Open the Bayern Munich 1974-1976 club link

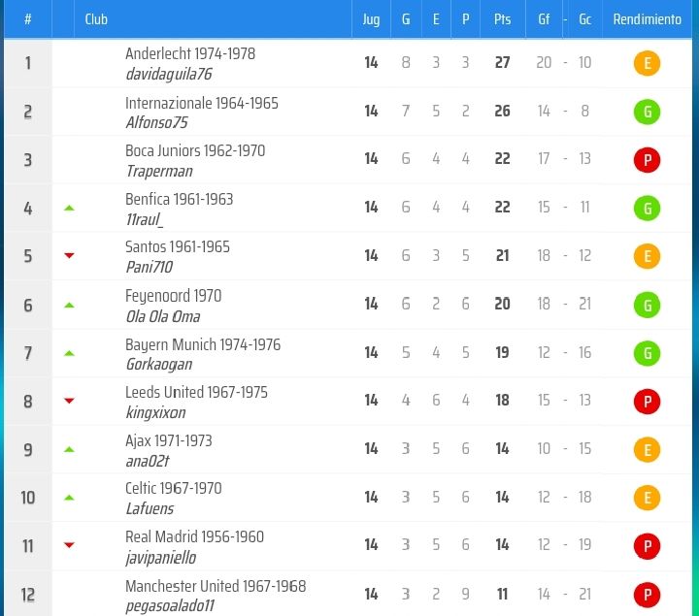[x=203, y=344]
